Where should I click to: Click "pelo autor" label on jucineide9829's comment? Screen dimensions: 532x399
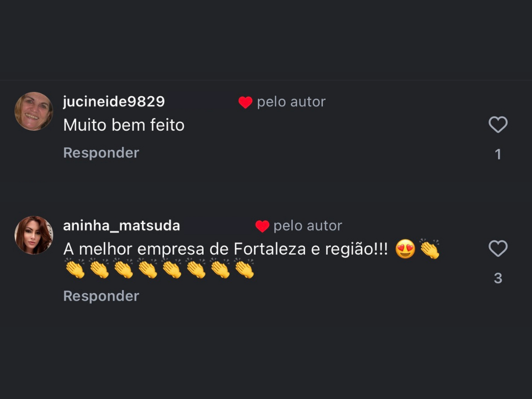click(x=291, y=102)
